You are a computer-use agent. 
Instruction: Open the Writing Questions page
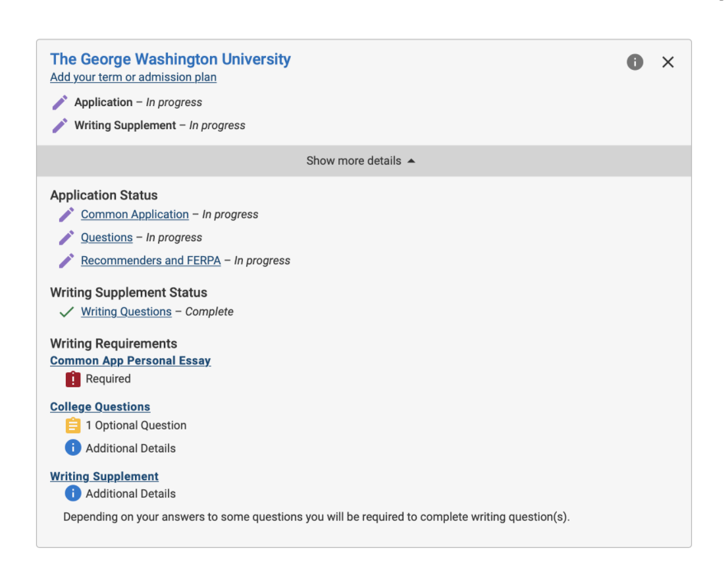126,311
